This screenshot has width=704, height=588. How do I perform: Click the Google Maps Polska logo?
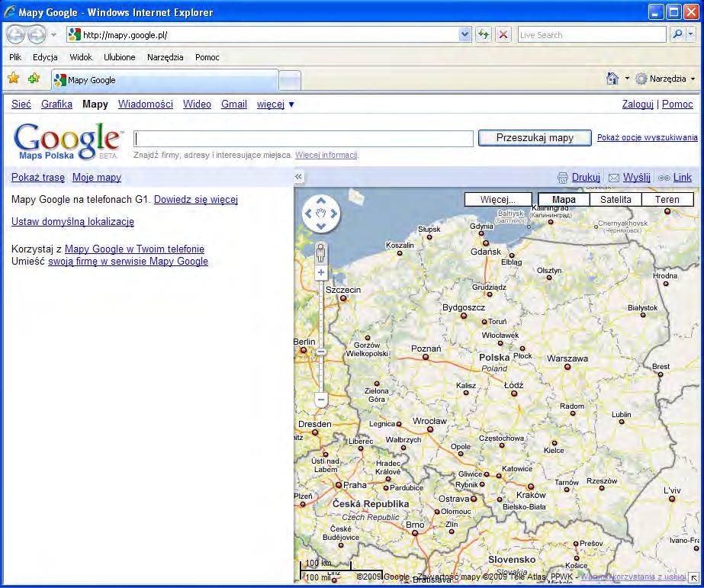pos(67,141)
